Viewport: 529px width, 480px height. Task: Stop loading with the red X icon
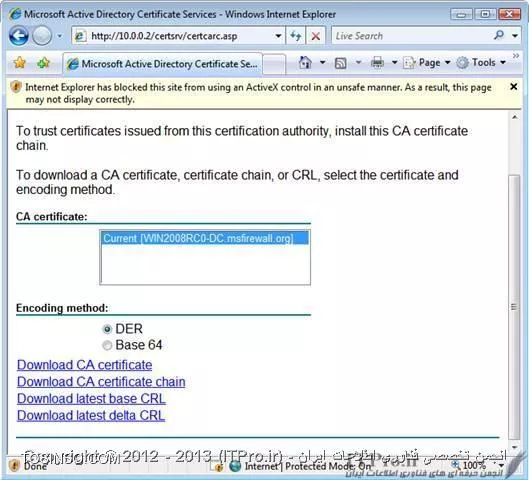click(315, 36)
